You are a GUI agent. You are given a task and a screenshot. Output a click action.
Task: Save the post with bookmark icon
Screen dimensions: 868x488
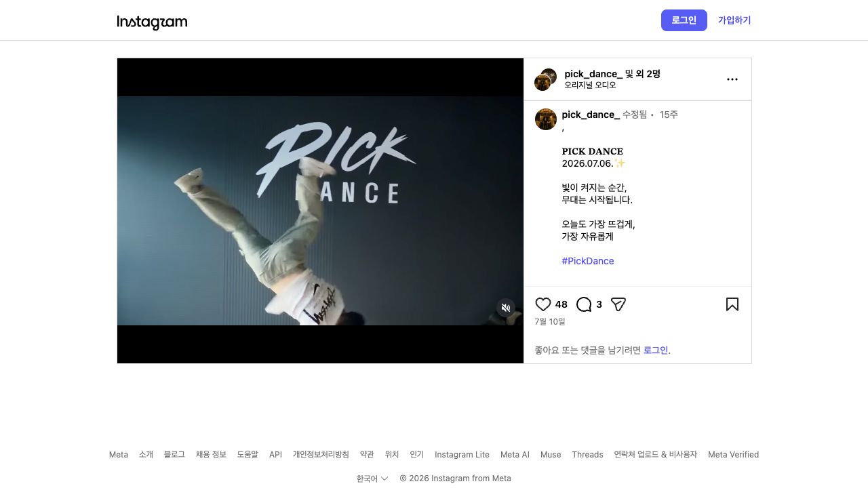click(x=732, y=304)
